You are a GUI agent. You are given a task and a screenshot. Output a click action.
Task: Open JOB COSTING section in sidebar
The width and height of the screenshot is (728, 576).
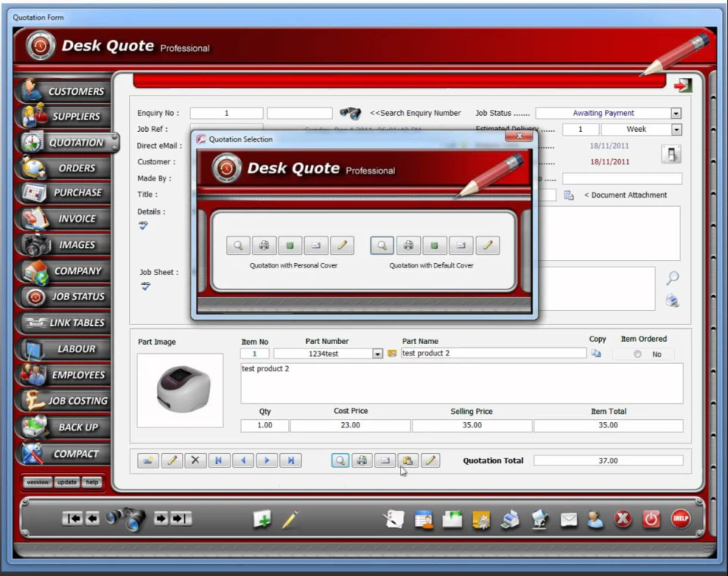point(64,401)
